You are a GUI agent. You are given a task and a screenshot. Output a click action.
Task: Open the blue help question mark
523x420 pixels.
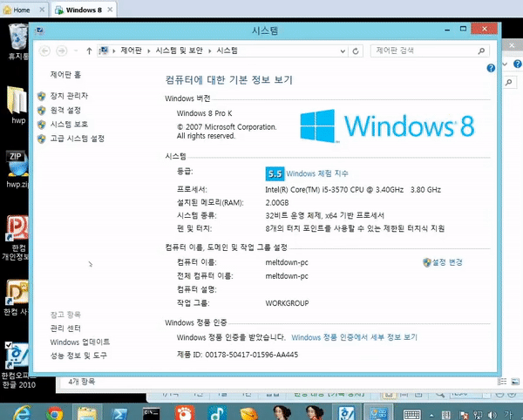491,68
